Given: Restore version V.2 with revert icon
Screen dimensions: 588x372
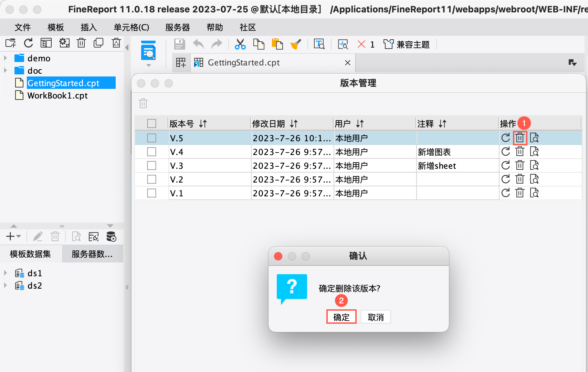Looking at the screenshot, I should click(506, 179).
